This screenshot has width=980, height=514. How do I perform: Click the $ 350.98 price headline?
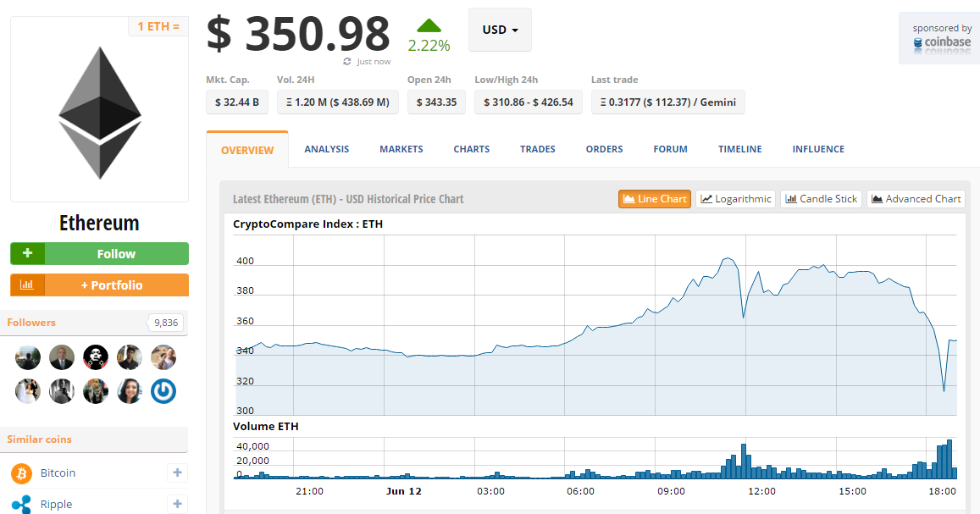[x=299, y=35]
